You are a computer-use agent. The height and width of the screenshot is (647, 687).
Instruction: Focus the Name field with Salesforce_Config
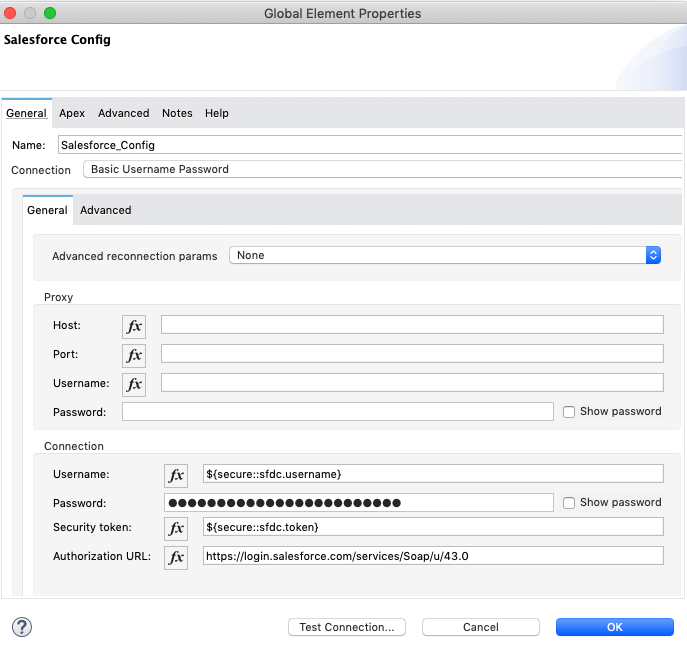point(370,145)
